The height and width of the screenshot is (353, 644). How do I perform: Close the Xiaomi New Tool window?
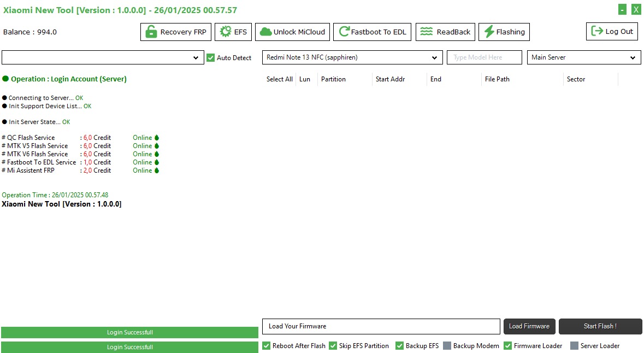[636, 9]
